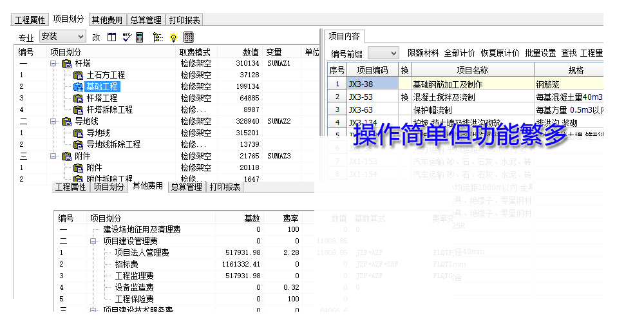This screenshot has width=644, height=322.
Task: Click the 混凝土搅拌及浇制 name cell
Action: point(473,97)
